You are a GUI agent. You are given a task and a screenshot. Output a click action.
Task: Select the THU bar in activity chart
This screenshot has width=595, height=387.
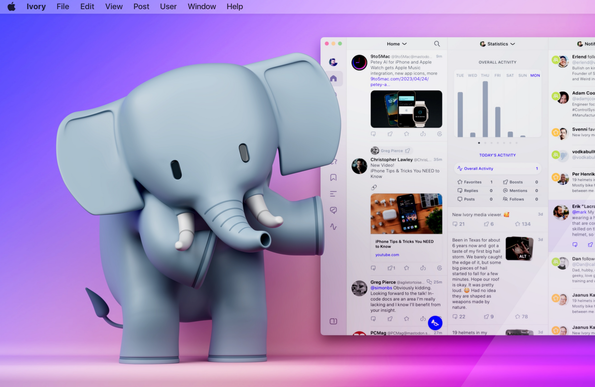[x=485, y=109]
